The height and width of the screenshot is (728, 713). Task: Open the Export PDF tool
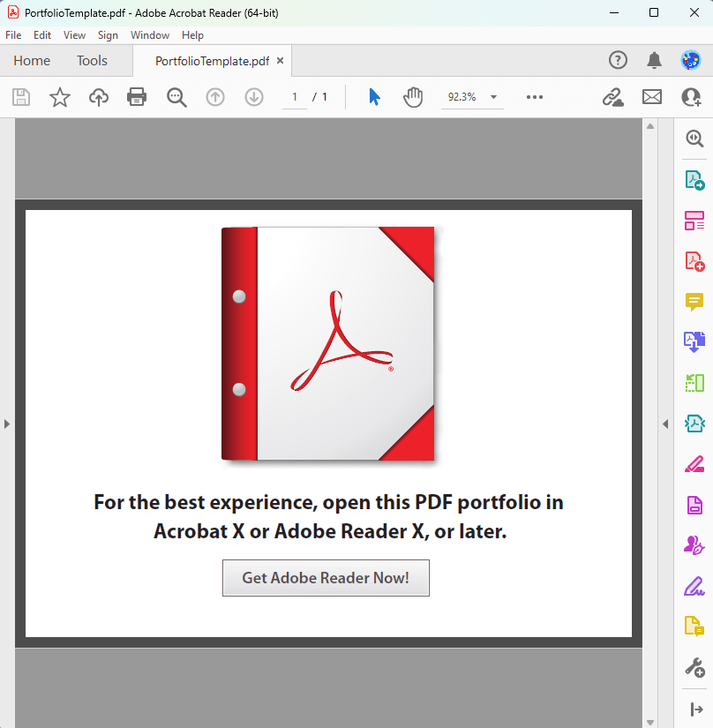[x=694, y=179]
